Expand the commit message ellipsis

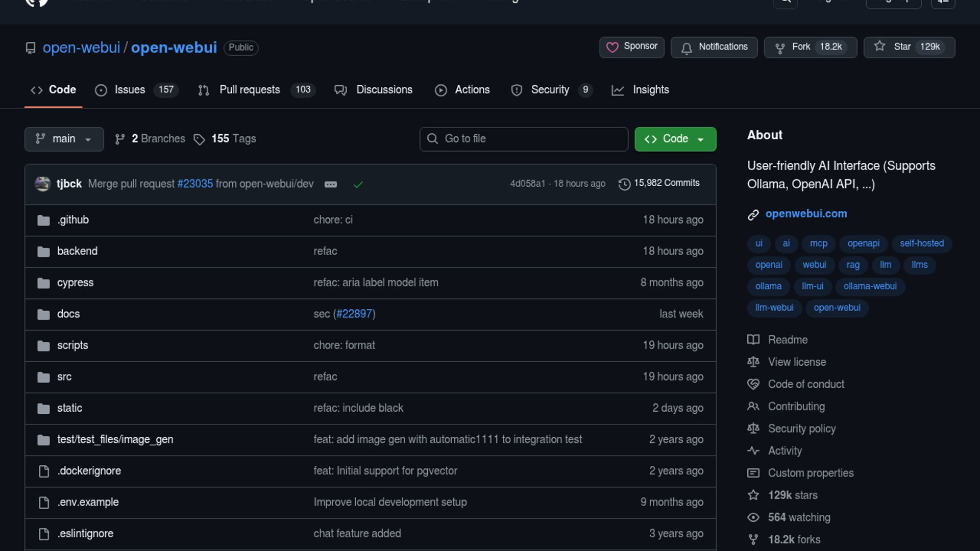(331, 184)
